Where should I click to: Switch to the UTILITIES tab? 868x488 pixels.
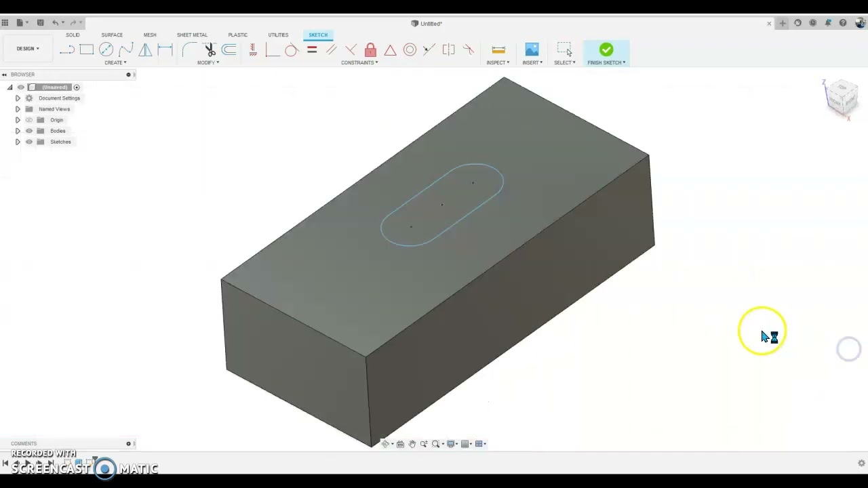point(278,35)
